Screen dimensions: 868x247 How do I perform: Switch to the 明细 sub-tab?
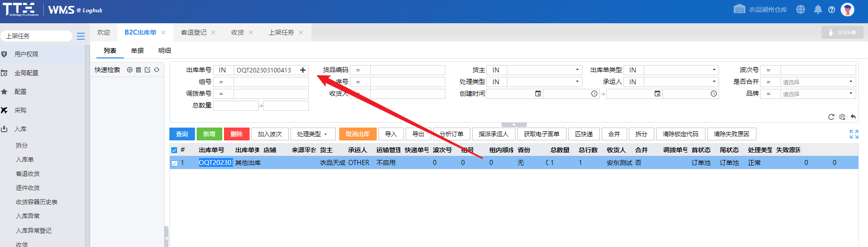click(164, 51)
